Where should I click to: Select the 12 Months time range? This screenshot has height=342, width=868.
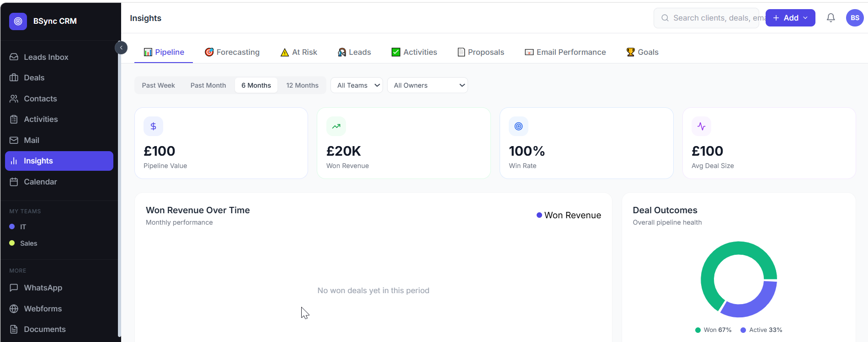(302, 85)
